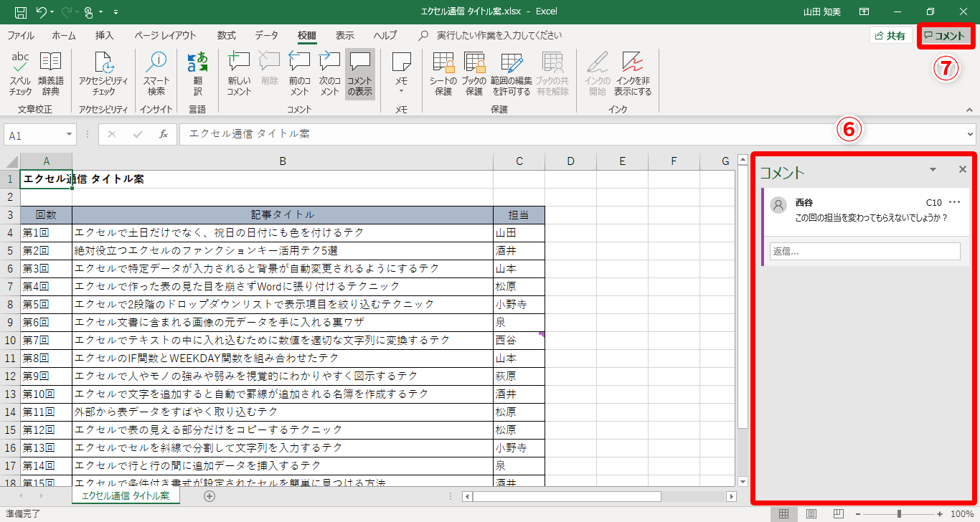Image resolution: width=980 pixels, height=522 pixels.
Task: Open the 類義語辞典 tool
Action: (50, 74)
